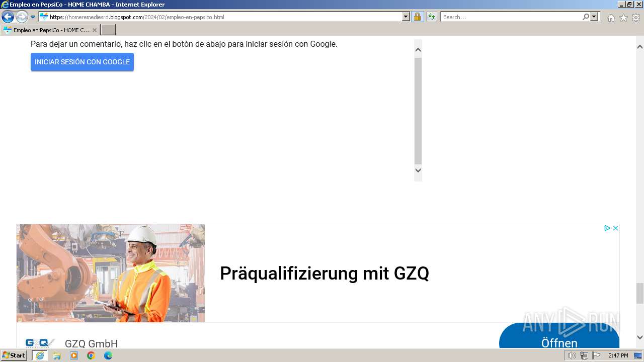This screenshot has height=362, width=644.
Task: Click the volume speaker tray icon
Action: (572, 355)
